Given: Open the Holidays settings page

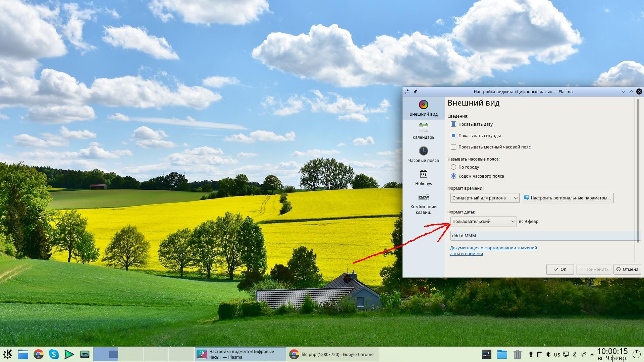Looking at the screenshot, I should (423, 177).
